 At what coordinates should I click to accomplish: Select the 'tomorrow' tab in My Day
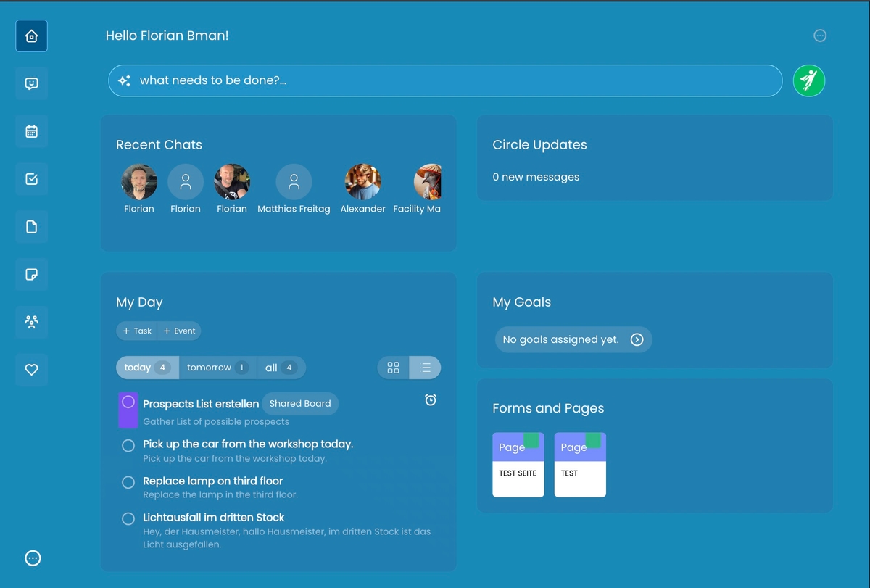pyautogui.click(x=217, y=368)
